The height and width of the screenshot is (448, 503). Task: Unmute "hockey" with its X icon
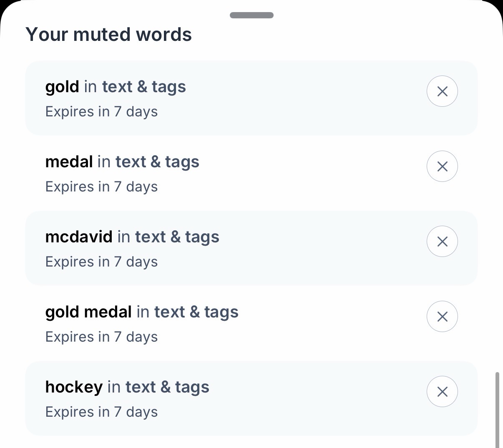(442, 392)
